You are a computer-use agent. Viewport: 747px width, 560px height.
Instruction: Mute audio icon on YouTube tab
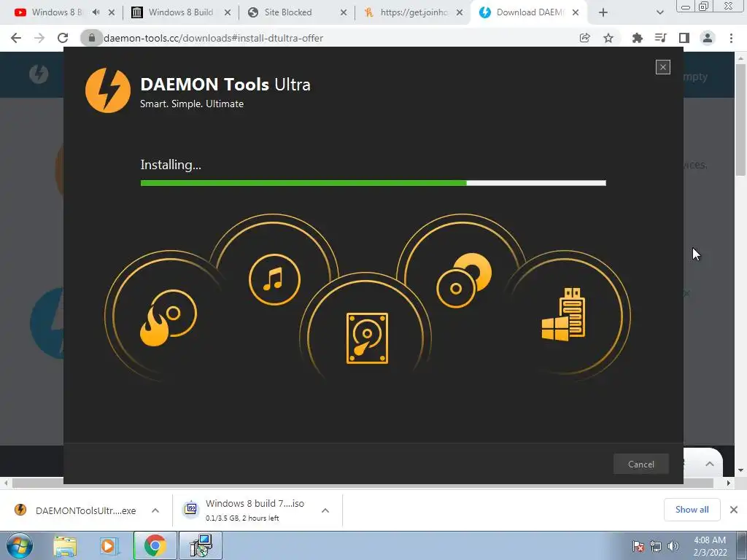click(96, 12)
